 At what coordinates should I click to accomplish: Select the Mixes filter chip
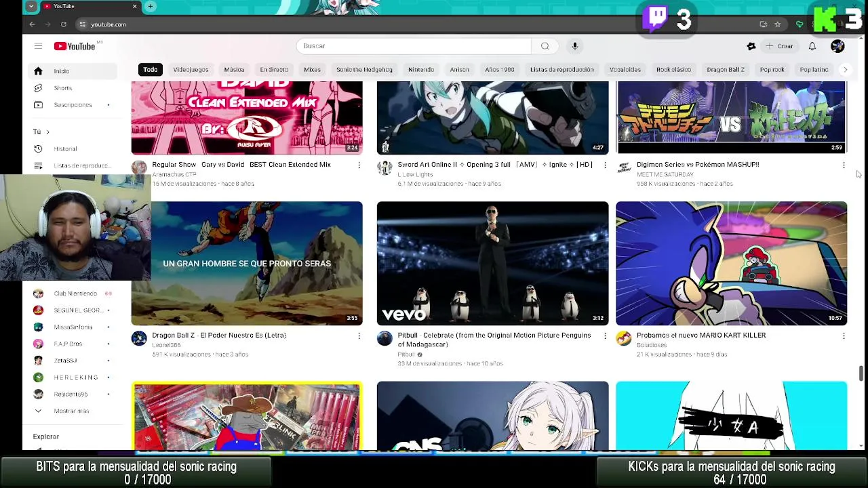(312, 69)
